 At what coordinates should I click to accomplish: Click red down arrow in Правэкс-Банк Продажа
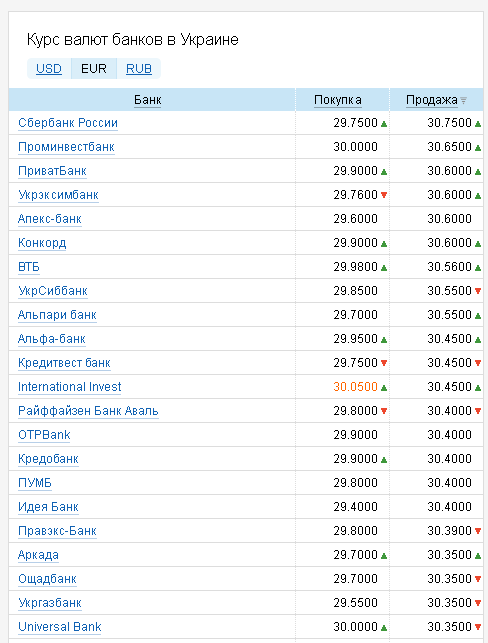coord(478,531)
